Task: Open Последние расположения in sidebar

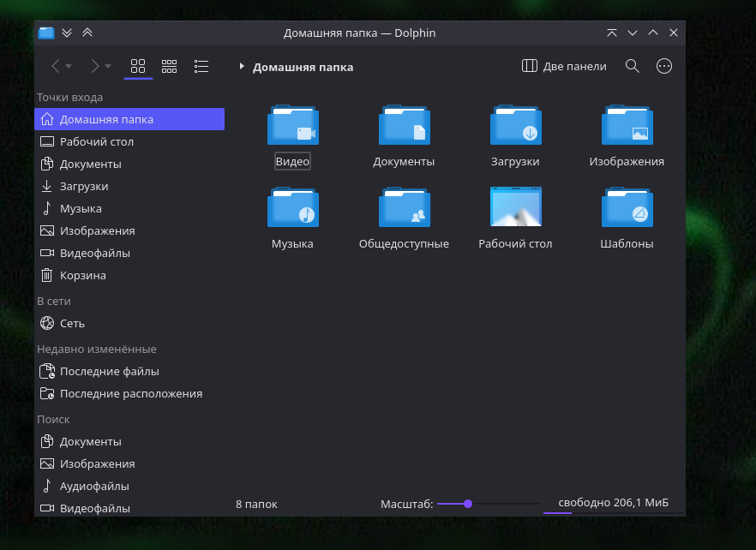Action: pos(129,393)
